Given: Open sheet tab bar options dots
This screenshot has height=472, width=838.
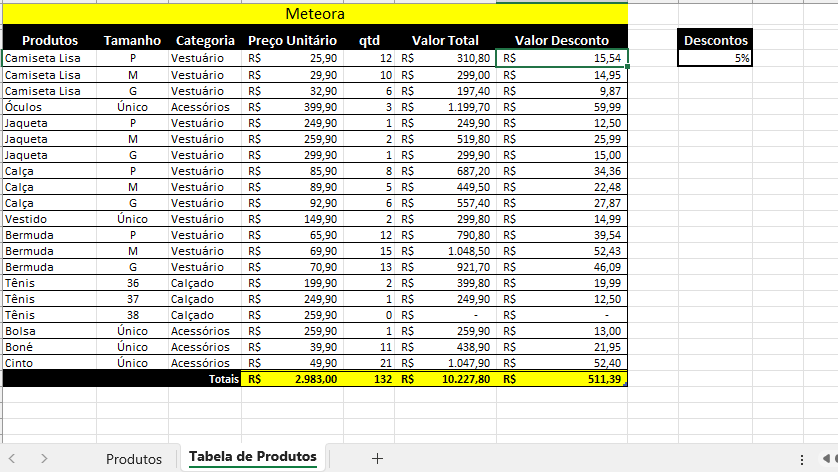Looking at the screenshot, I should [x=802, y=460].
